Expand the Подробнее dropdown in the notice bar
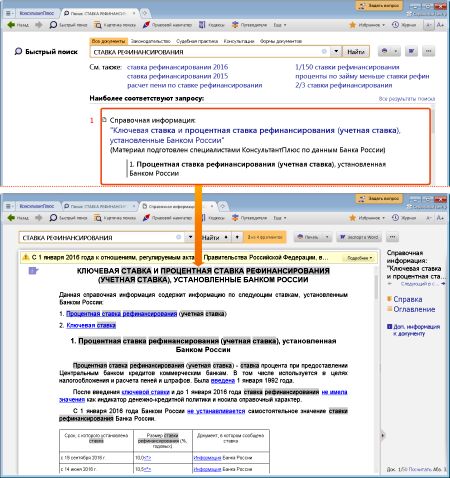The width and height of the screenshot is (450, 478). click(x=359, y=258)
